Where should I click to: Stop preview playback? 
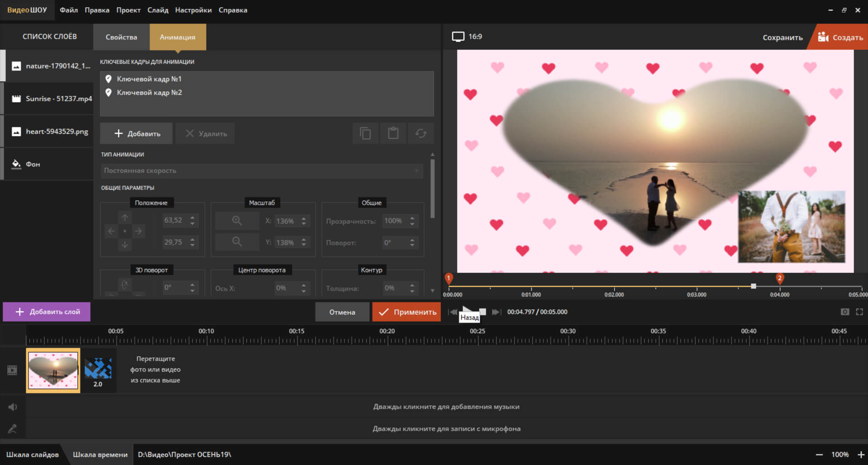click(x=482, y=312)
